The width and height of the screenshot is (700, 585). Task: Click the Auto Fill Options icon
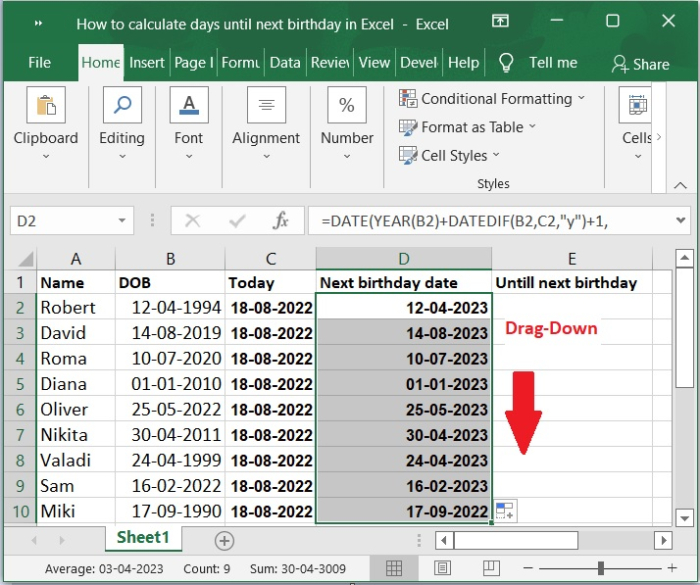pyautogui.click(x=504, y=511)
